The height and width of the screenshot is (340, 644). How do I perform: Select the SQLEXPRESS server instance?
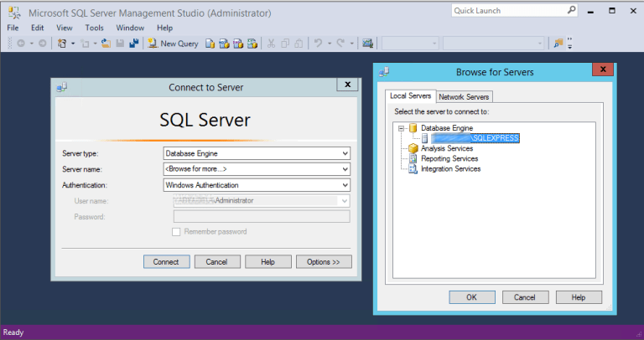click(475, 138)
